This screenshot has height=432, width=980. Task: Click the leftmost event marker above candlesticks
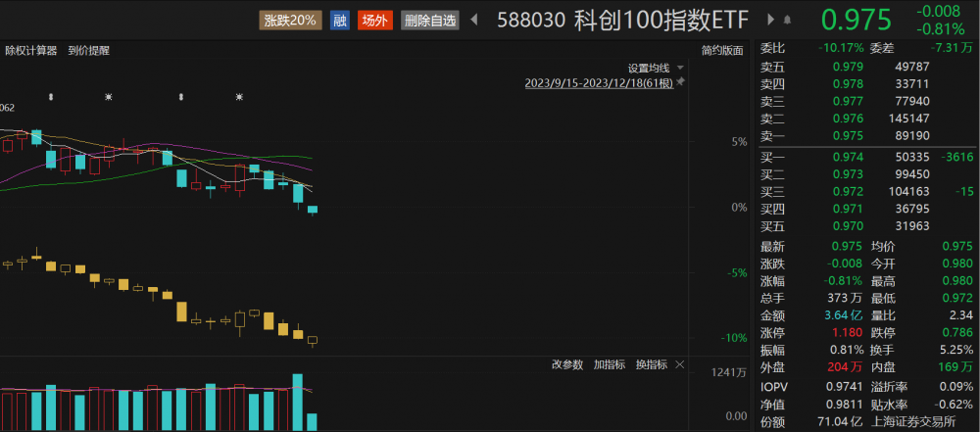click(51, 97)
